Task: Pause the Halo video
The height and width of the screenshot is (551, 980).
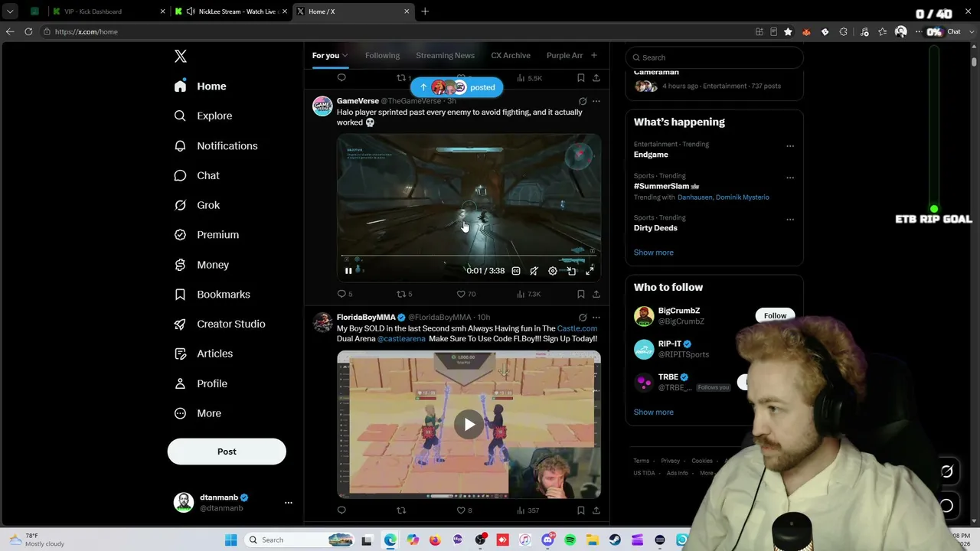Action: pyautogui.click(x=348, y=271)
